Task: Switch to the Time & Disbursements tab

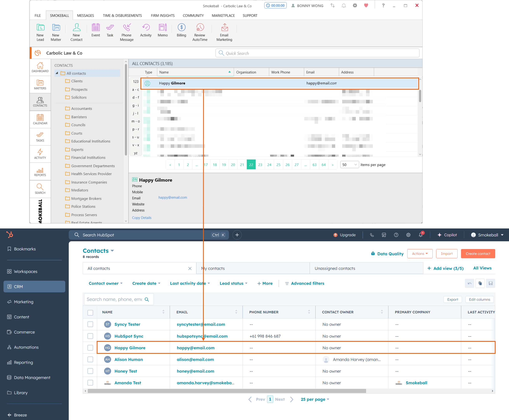Action: (x=122, y=16)
